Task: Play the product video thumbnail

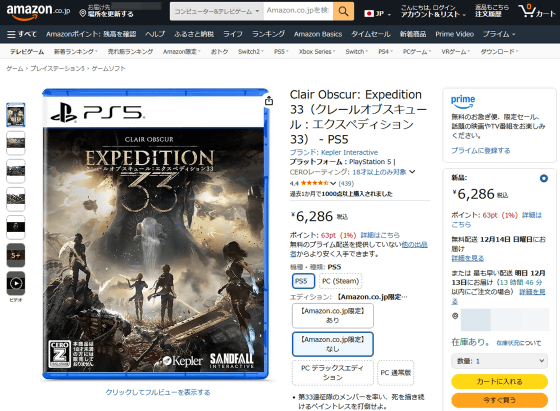Action: (x=16, y=284)
